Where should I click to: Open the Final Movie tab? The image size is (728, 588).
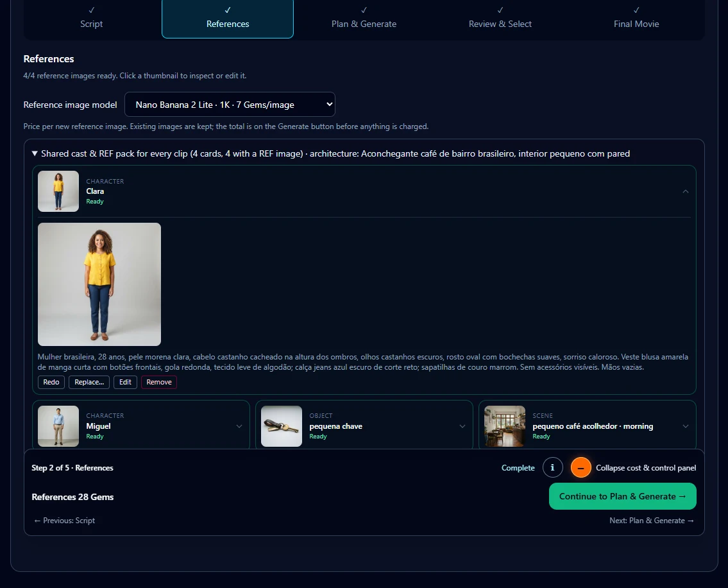(x=636, y=18)
